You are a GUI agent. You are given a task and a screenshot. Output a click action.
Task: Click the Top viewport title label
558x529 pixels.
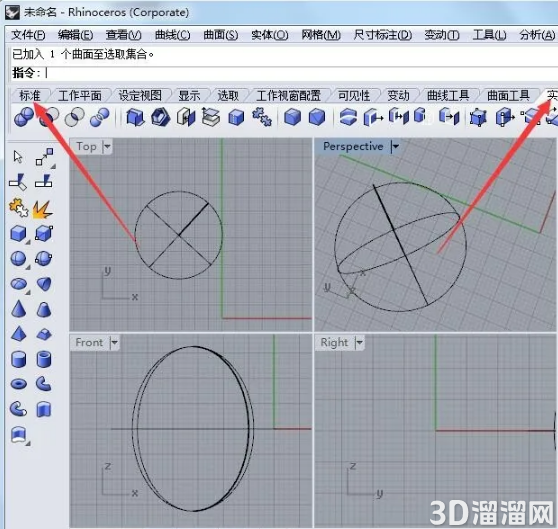[86, 146]
